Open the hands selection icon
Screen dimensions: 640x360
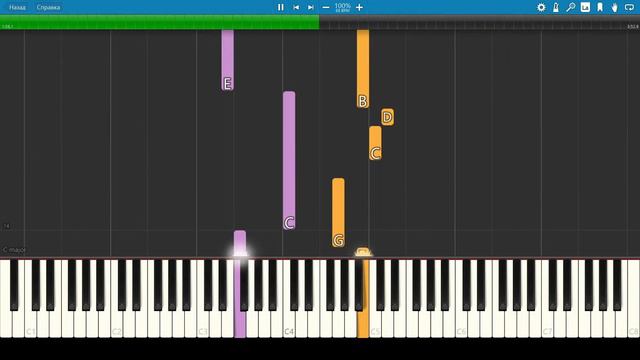click(x=614, y=7)
